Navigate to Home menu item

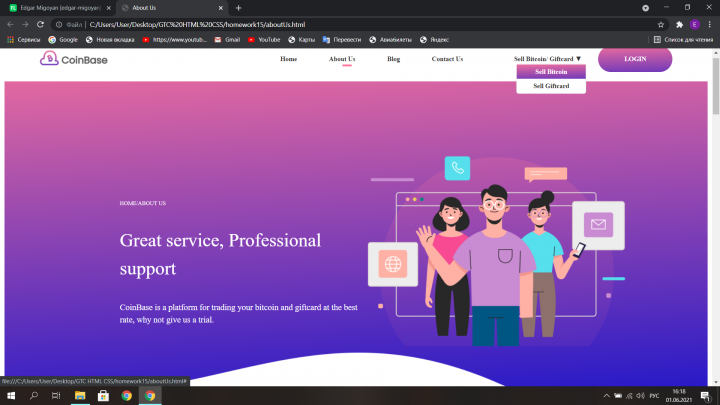tap(288, 59)
